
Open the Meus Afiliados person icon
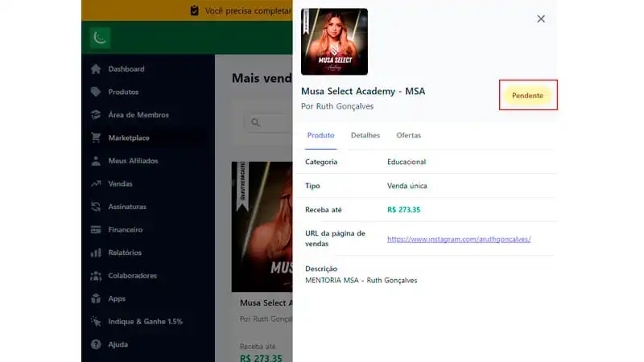[x=96, y=161]
